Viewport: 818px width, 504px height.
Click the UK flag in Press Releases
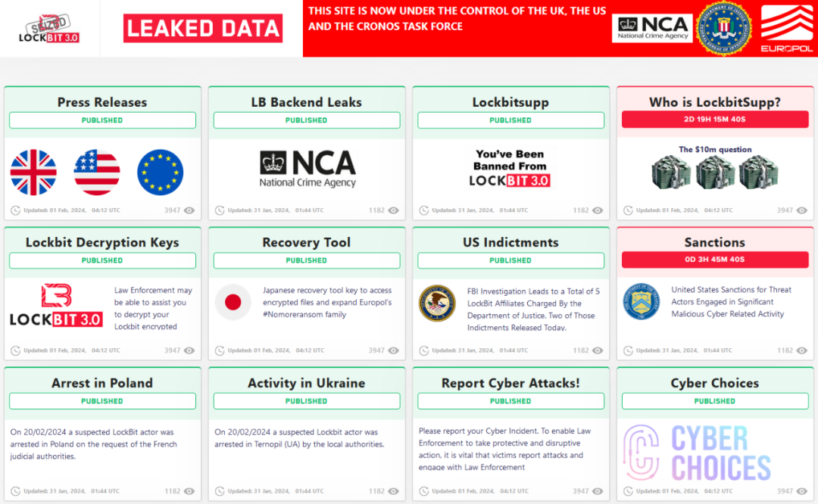point(33,173)
